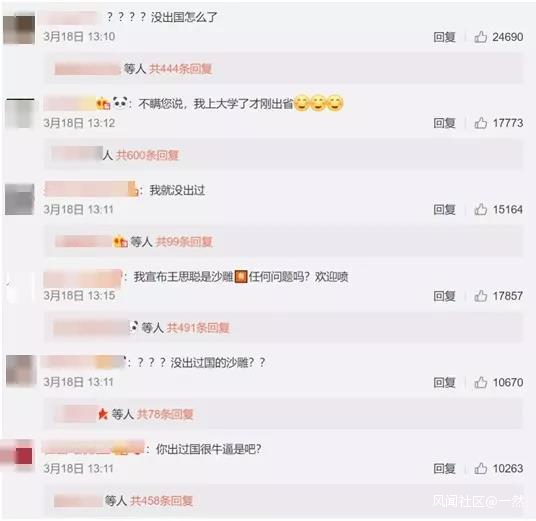The width and height of the screenshot is (536, 521).
Task: Like the comment with 17857 likes
Action: point(480,296)
